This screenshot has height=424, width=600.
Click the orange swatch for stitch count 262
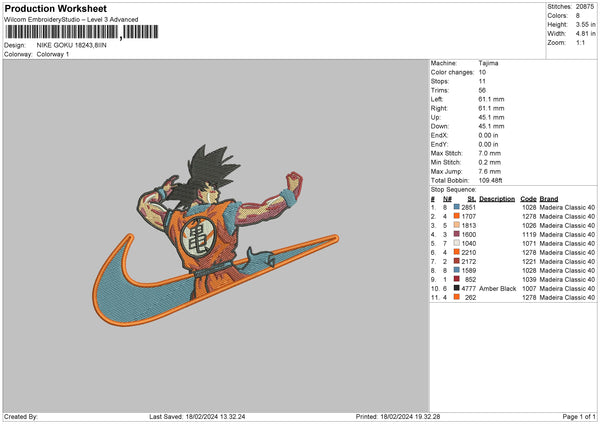point(457,297)
